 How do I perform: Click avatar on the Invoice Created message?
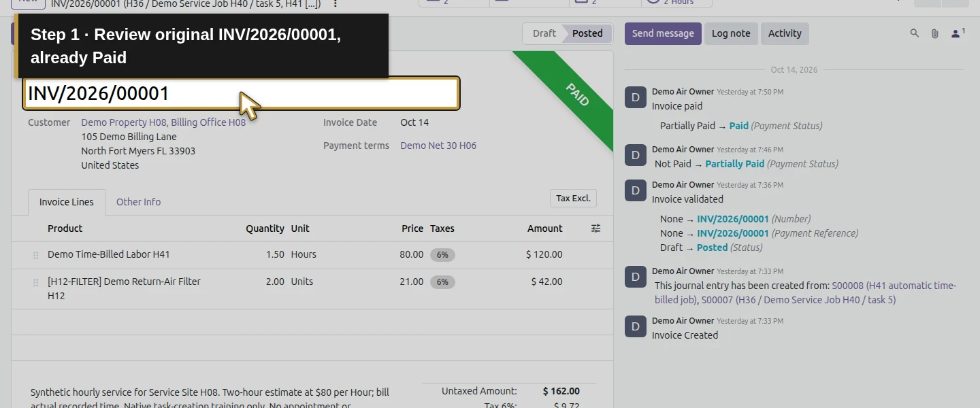[x=635, y=327]
